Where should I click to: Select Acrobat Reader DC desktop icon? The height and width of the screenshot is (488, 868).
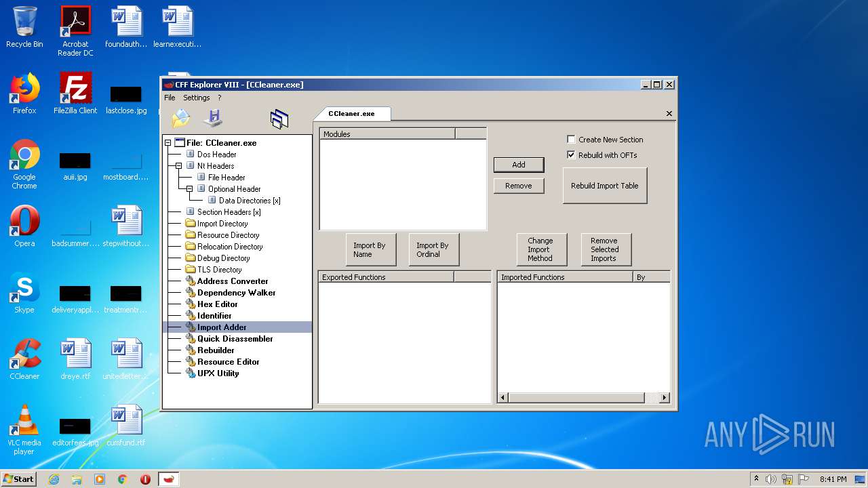[x=75, y=31]
